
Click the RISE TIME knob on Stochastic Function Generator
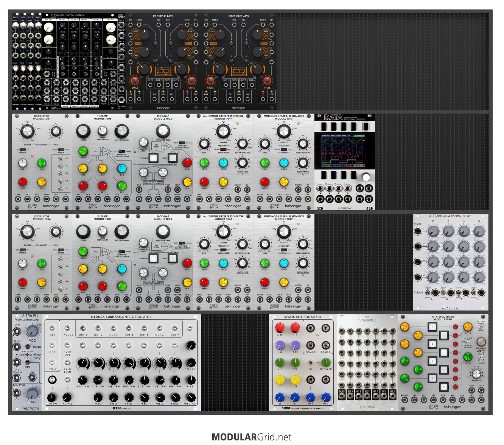[49, 27]
